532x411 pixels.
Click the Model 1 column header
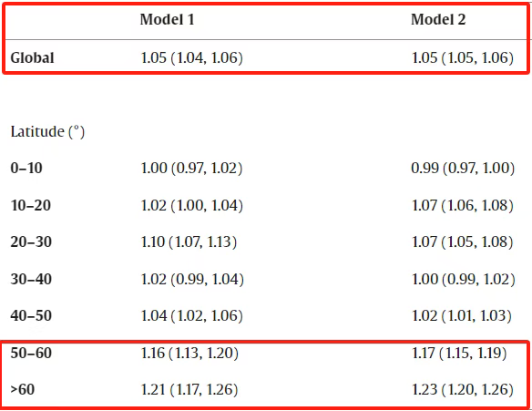tap(168, 19)
